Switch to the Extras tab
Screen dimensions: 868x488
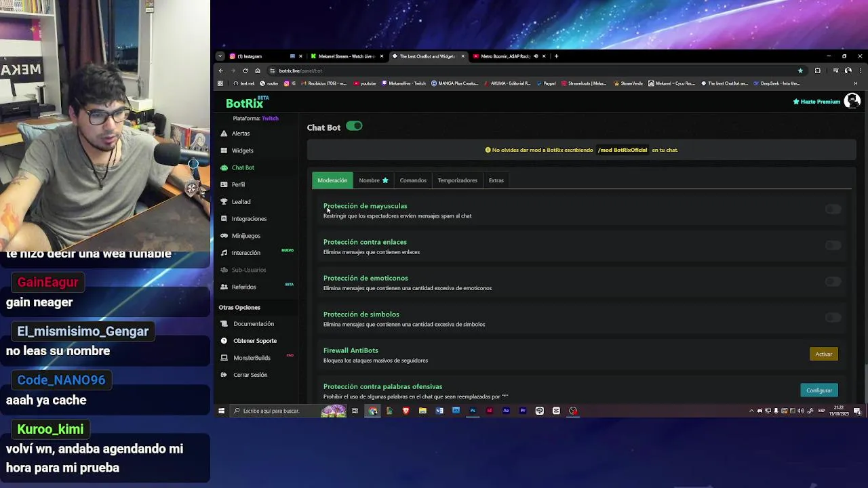click(x=496, y=180)
